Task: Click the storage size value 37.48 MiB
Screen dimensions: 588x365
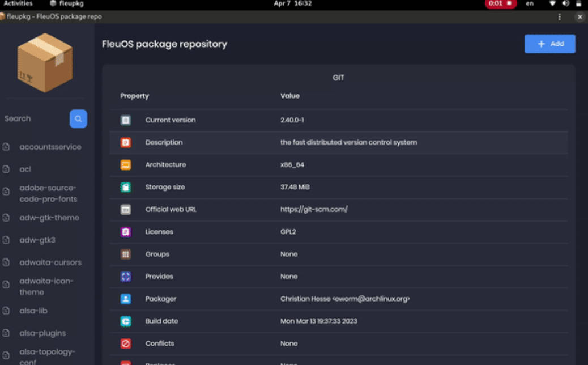Action: (x=295, y=187)
